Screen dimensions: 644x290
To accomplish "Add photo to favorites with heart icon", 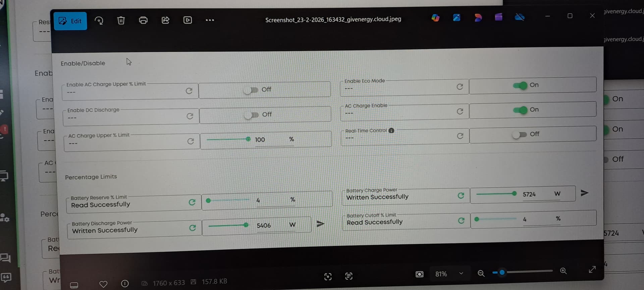I will [103, 284].
